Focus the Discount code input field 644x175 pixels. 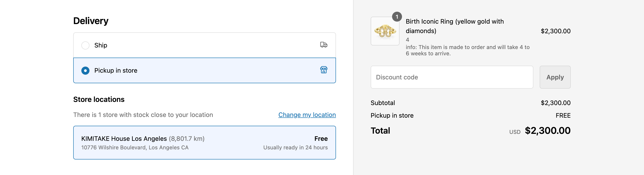coord(452,77)
